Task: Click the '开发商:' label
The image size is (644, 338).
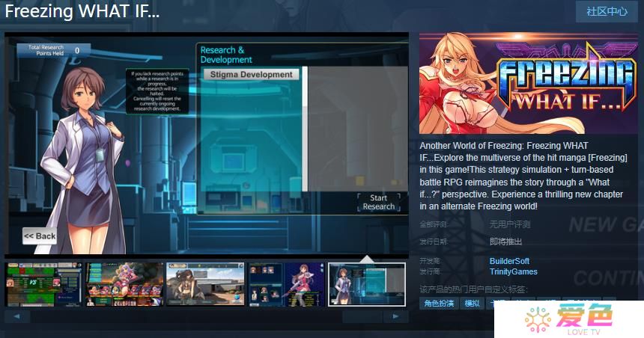Action: (x=430, y=261)
